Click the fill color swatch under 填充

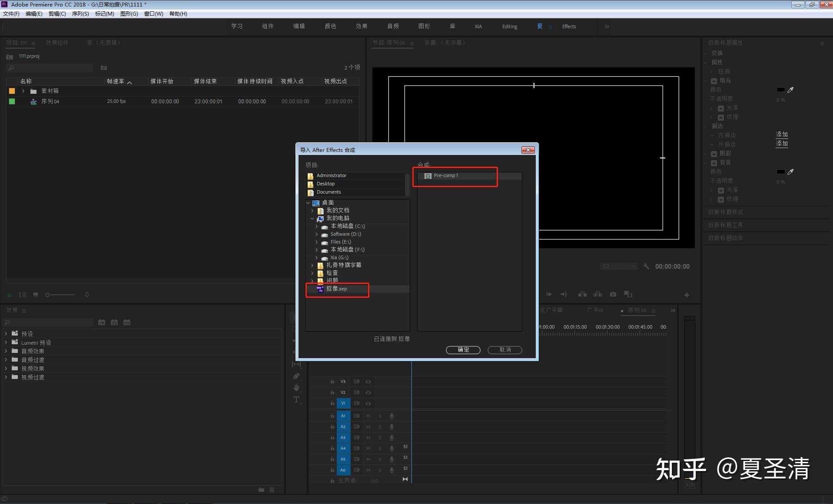click(780, 90)
